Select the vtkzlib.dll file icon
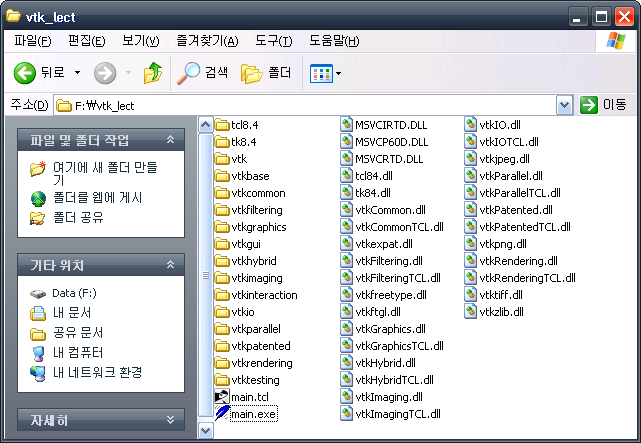This screenshot has height=443, width=641. 471,311
